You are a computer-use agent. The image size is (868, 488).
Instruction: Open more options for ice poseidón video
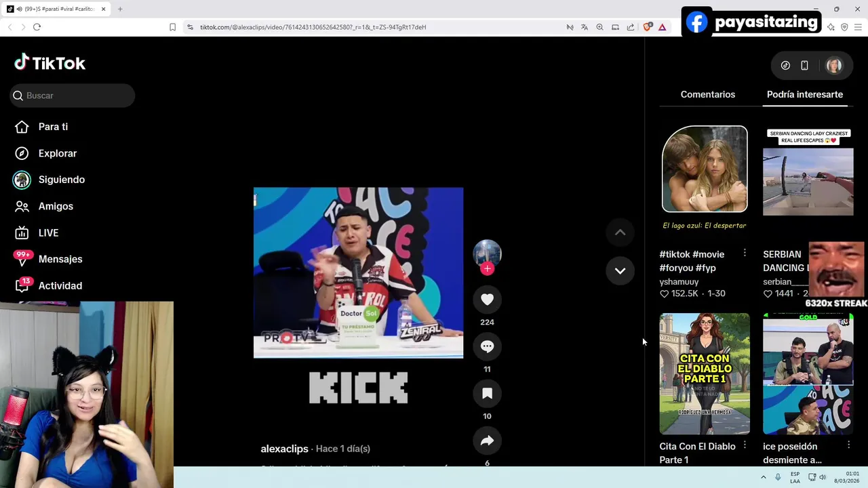(x=848, y=445)
